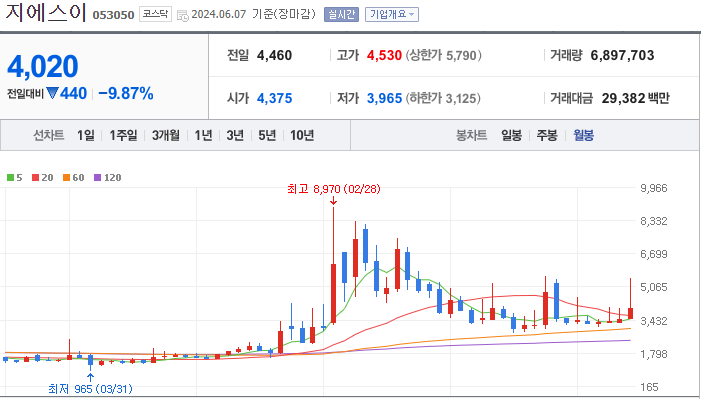Click the 최고 8,970 (02/28) marker
The width and height of the screenshot is (701, 399).
(x=334, y=189)
